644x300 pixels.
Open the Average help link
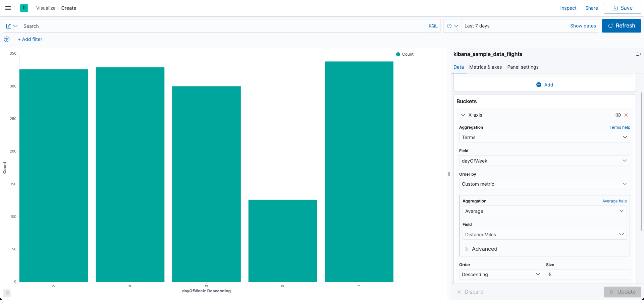click(x=614, y=201)
